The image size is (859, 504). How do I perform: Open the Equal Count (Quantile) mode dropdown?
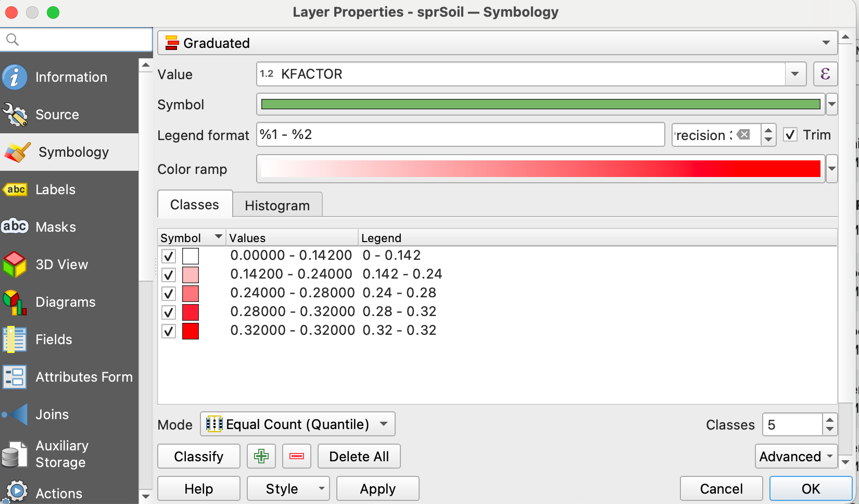pos(297,424)
